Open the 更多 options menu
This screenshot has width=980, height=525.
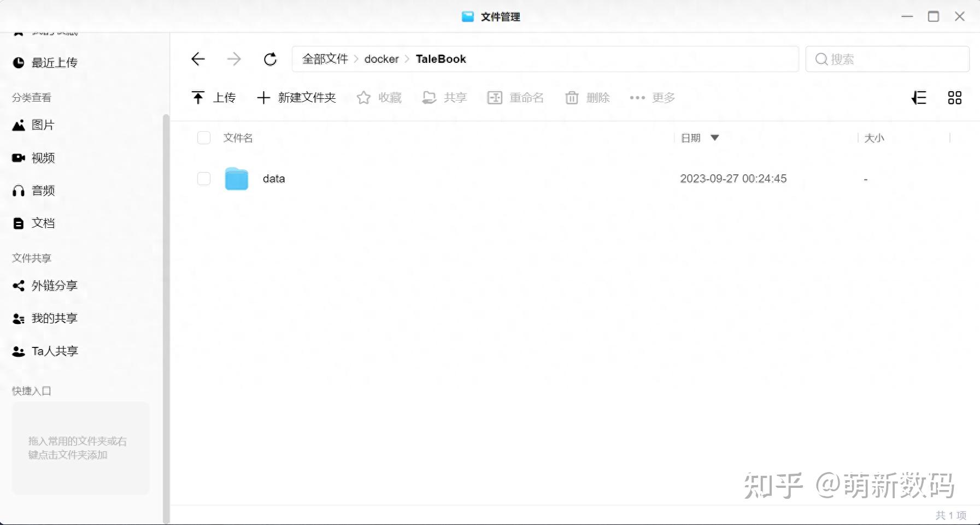click(x=653, y=97)
